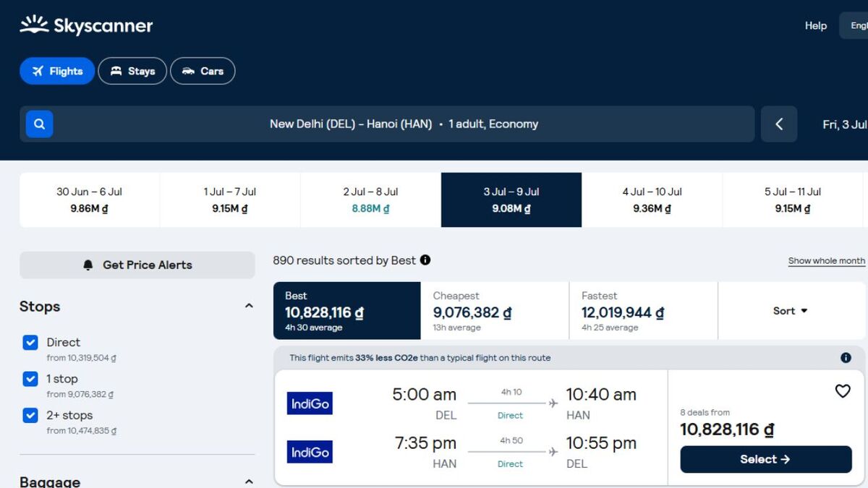
Task: Uncheck the 2+ stops checkbox
Action: [x=30, y=415]
